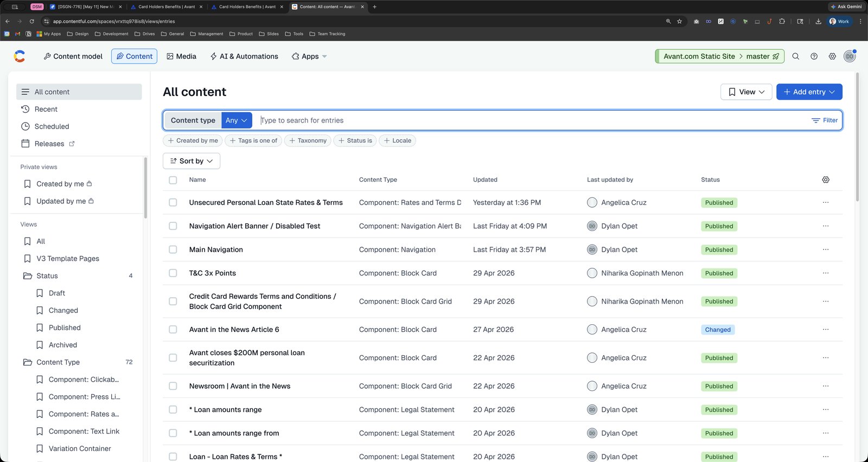Open the View dropdown
The height and width of the screenshot is (462, 868).
[746, 92]
